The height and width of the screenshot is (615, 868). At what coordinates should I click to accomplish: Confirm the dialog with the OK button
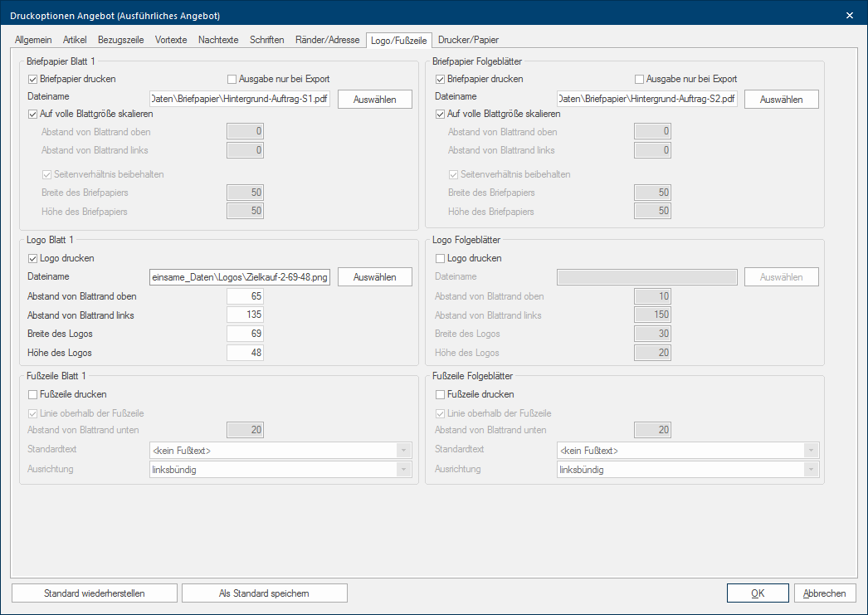coord(757,593)
